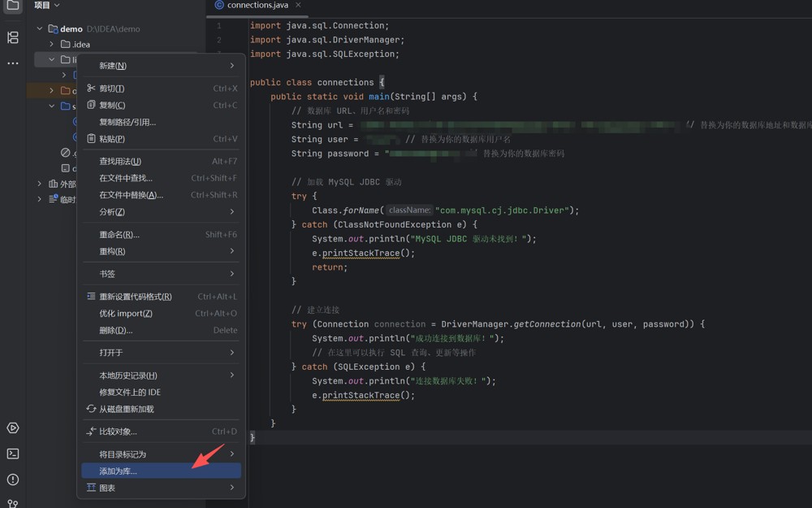Viewport: 812px width, 508px height.
Task: Expand the 临时 scratches node chevron
Action: 40,199
